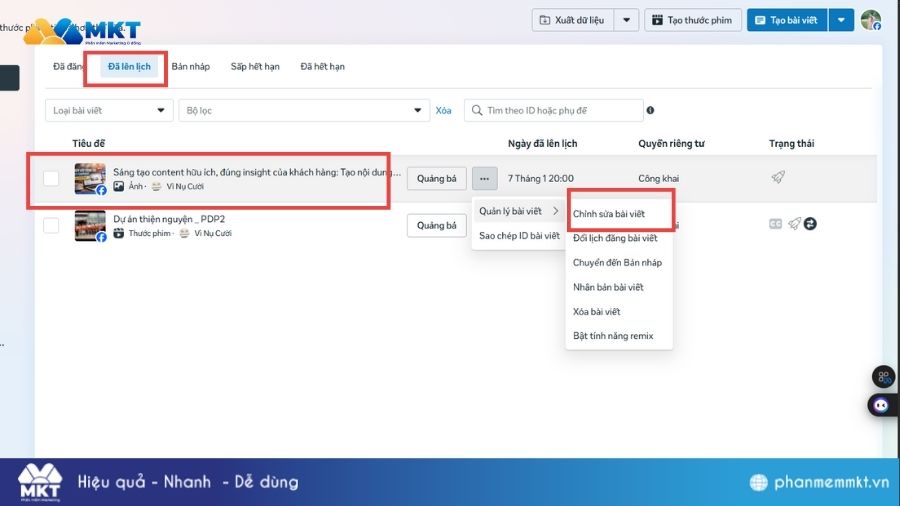Open the dropdown arrow beside Xuất dữ liệu
Screen dimensions: 900x506
click(627, 20)
